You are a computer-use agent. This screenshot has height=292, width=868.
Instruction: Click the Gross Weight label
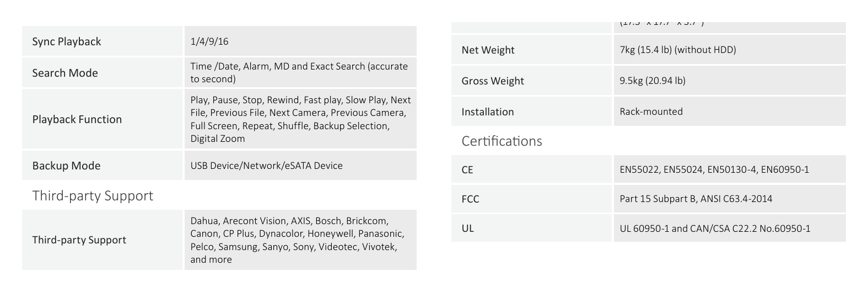point(493,81)
